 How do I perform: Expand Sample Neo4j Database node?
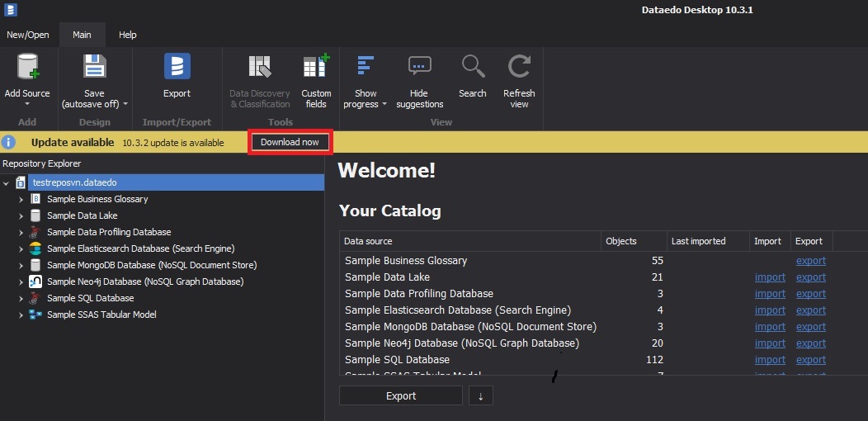click(x=21, y=281)
